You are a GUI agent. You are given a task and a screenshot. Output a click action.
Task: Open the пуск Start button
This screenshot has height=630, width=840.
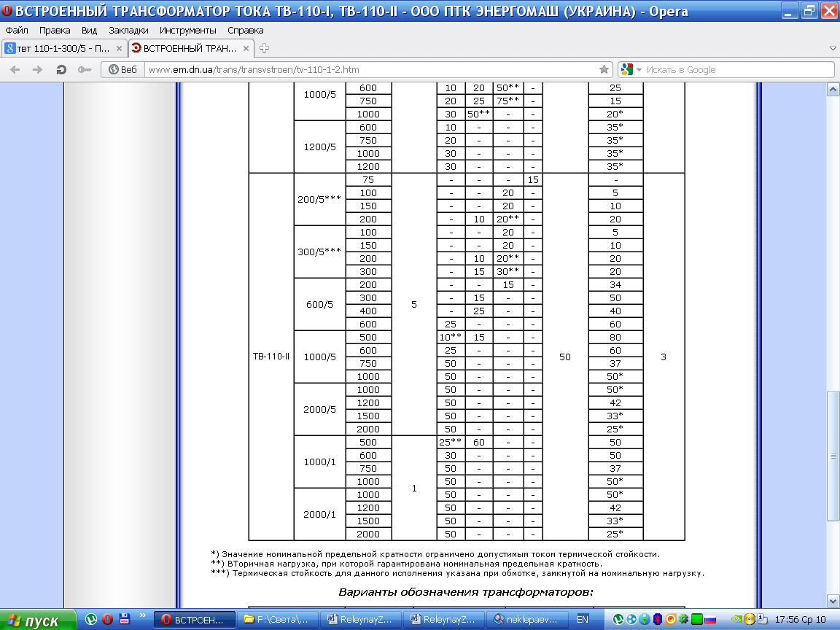(37, 620)
